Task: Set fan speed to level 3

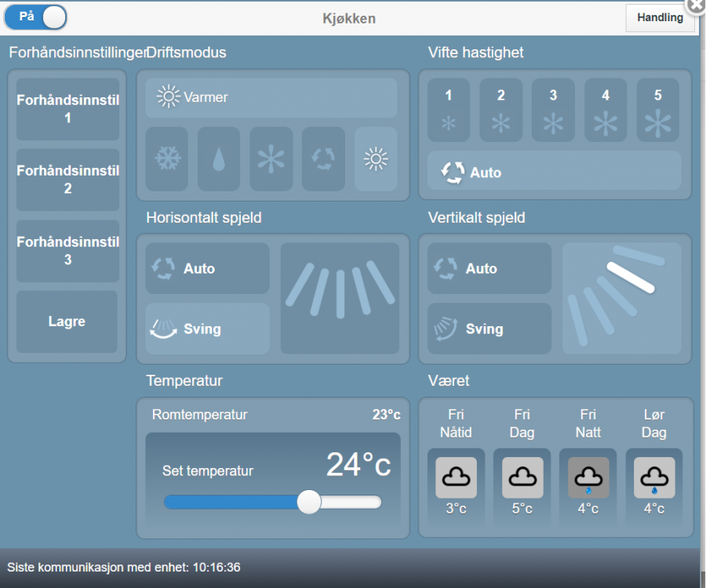Action: [553, 110]
